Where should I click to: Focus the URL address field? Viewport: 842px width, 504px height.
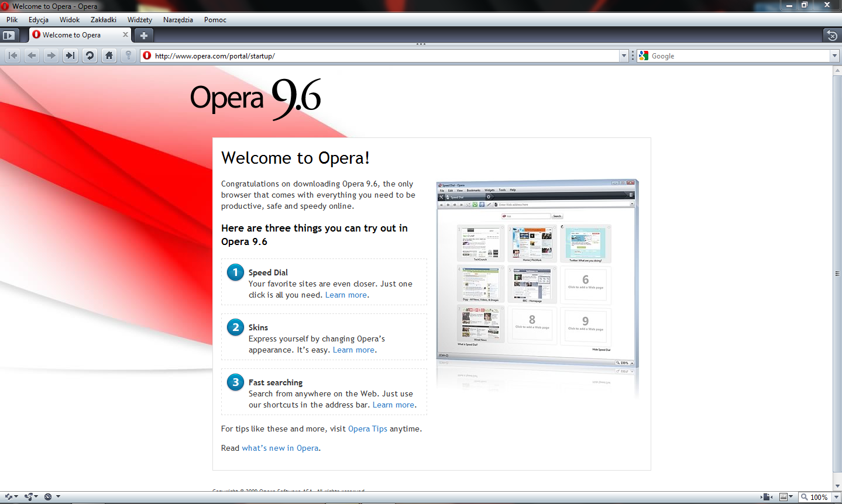(x=385, y=56)
